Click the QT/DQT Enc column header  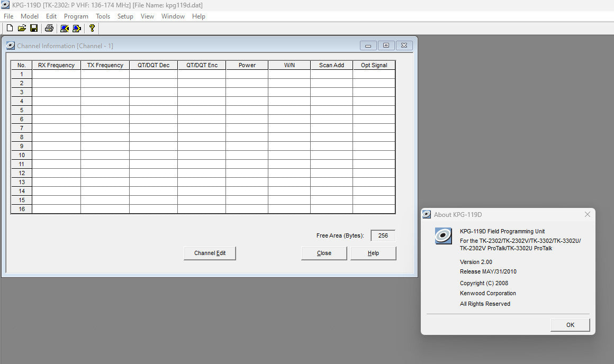tap(202, 65)
